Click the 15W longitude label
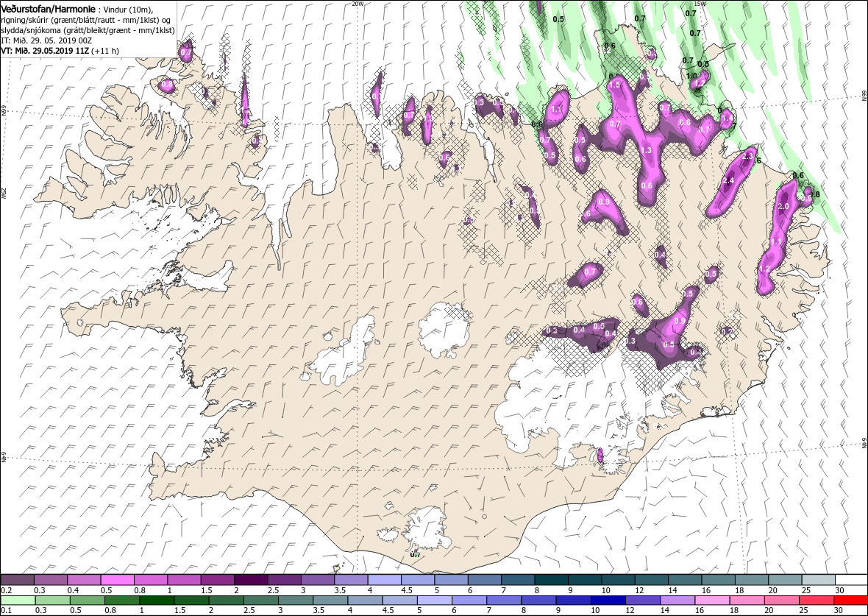The height and width of the screenshot is (616, 868). click(x=700, y=4)
